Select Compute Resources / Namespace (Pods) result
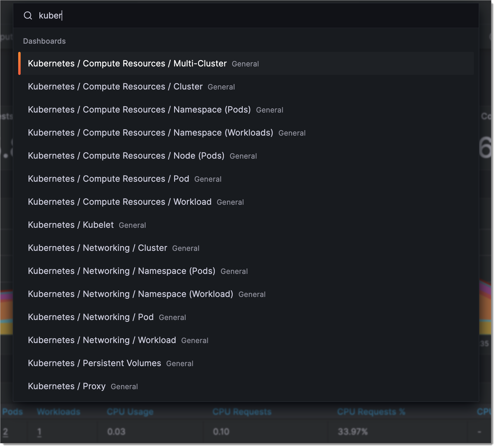Screen dimensions: 496x448 tap(246, 109)
